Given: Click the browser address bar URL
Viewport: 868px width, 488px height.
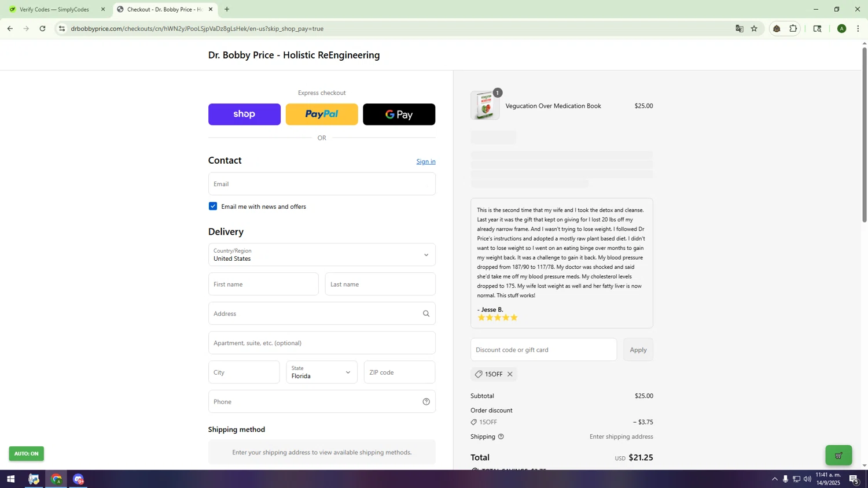Looking at the screenshot, I should (197, 28).
